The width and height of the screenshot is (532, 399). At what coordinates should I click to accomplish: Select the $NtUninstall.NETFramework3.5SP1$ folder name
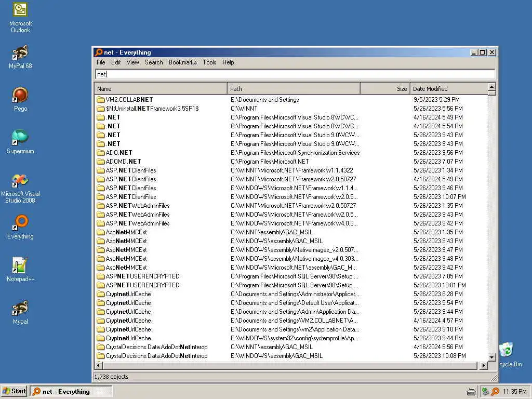coord(152,108)
